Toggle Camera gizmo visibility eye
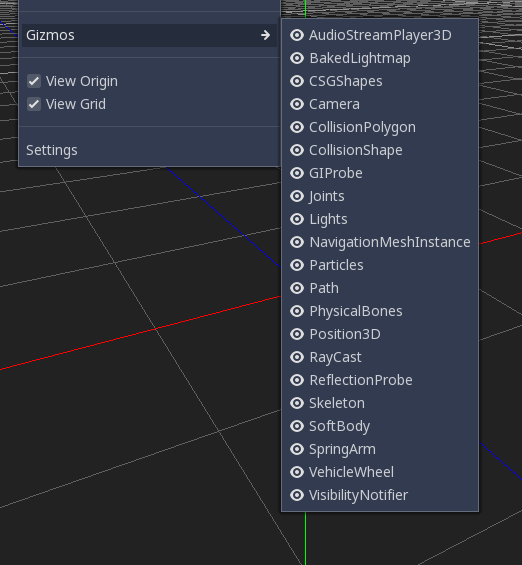 (x=297, y=104)
